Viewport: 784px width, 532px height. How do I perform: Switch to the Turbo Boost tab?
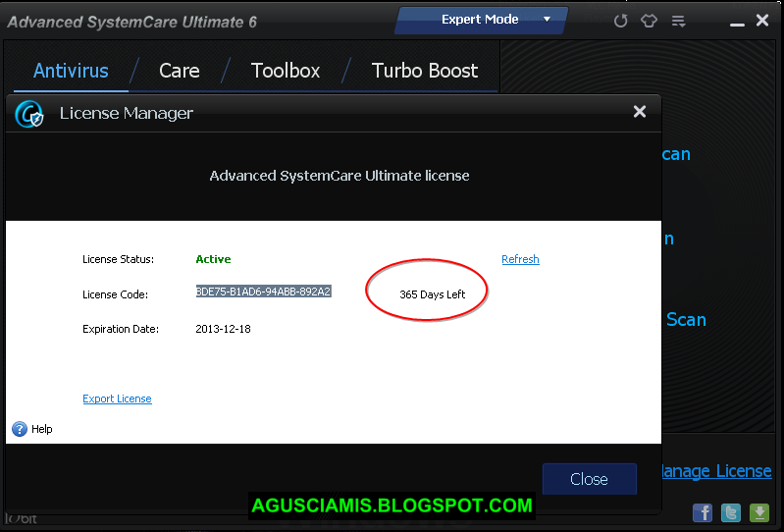point(425,71)
